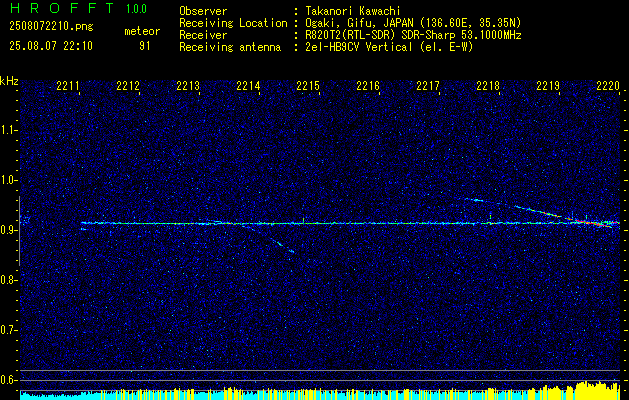Click the 1.1 kHz frequency tick label

coord(8,130)
